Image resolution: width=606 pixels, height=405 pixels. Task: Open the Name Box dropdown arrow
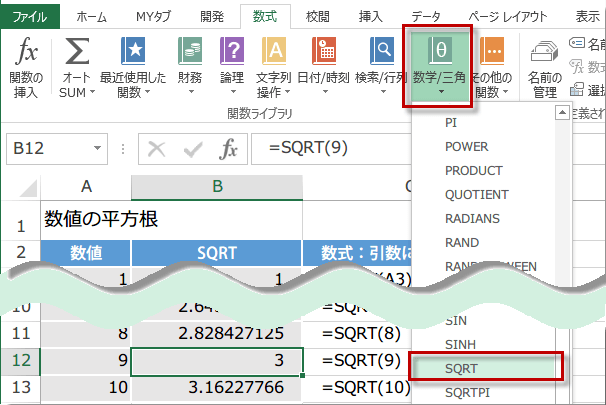pyautogui.click(x=97, y=148)
